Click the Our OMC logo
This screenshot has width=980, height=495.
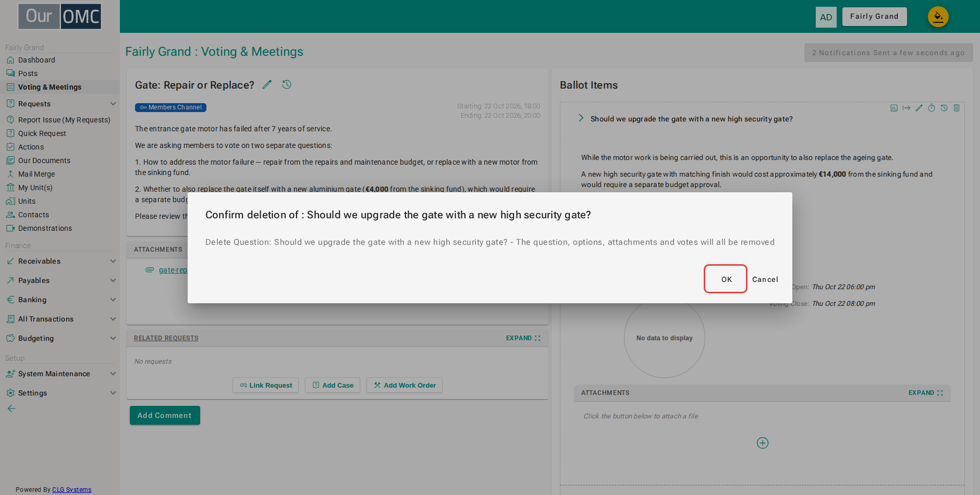pos(60,16)
